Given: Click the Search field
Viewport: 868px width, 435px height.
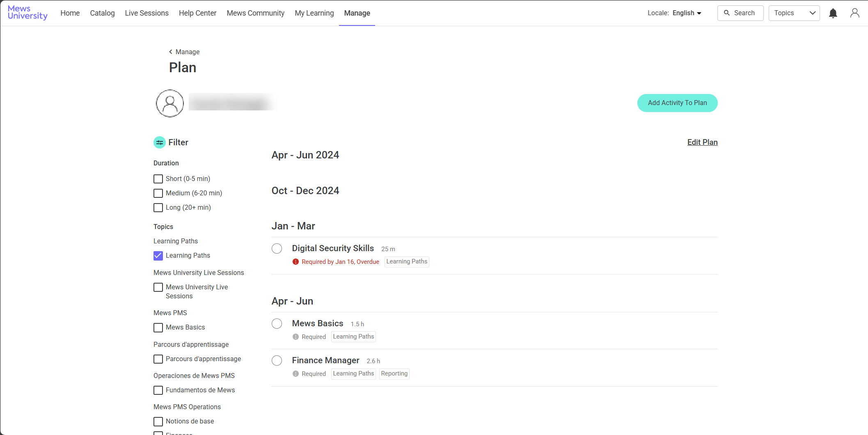Looking at the screenshot, I should pyautogui.click(x=740, y=13).
